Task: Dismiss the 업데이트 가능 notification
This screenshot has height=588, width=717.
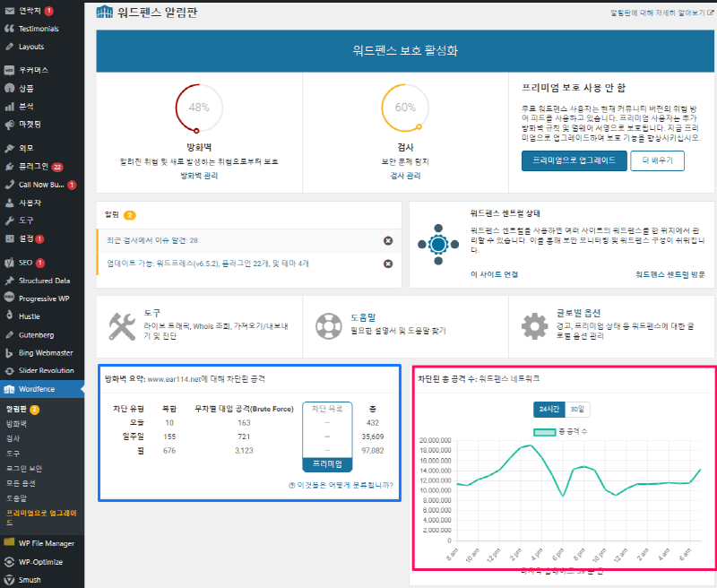Action: (388, 264)
